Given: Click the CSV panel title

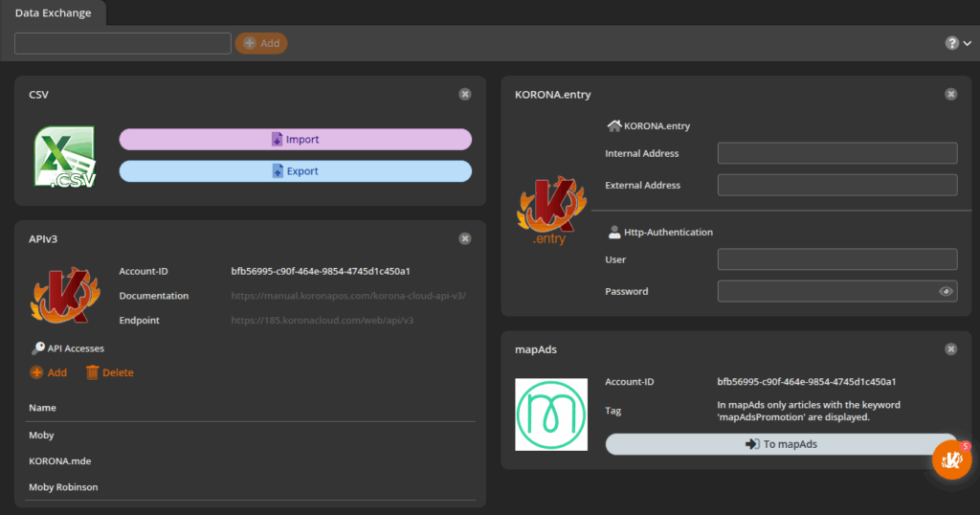Looking at the screenshot, I should tap(38, 95).
